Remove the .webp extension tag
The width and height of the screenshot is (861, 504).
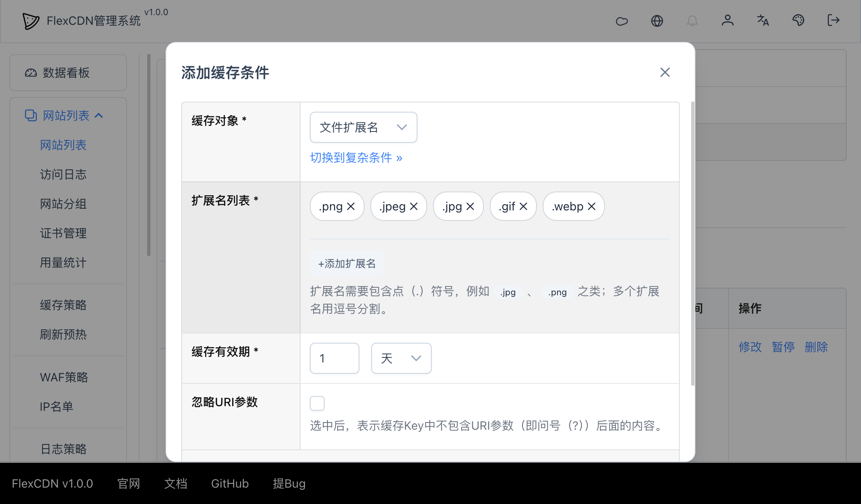point(592,206)
